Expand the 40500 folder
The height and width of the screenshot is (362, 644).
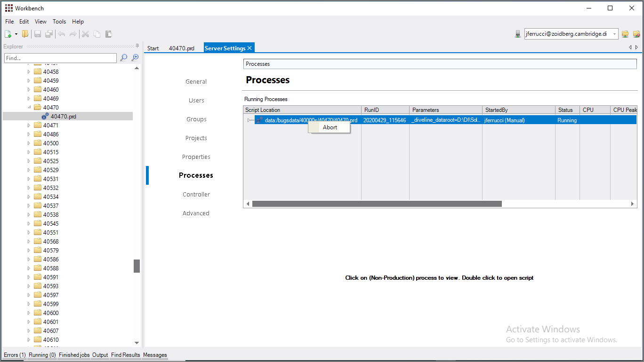pos(29,143)
